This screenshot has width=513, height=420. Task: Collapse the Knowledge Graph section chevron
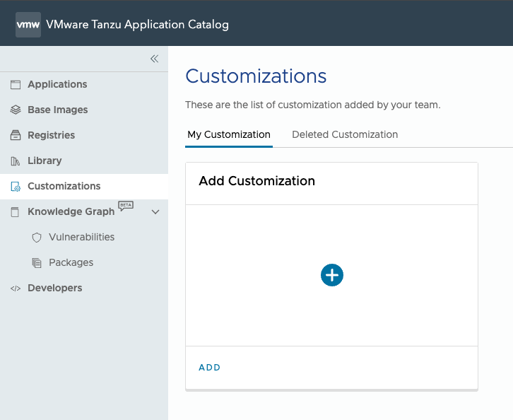(155, 212)
